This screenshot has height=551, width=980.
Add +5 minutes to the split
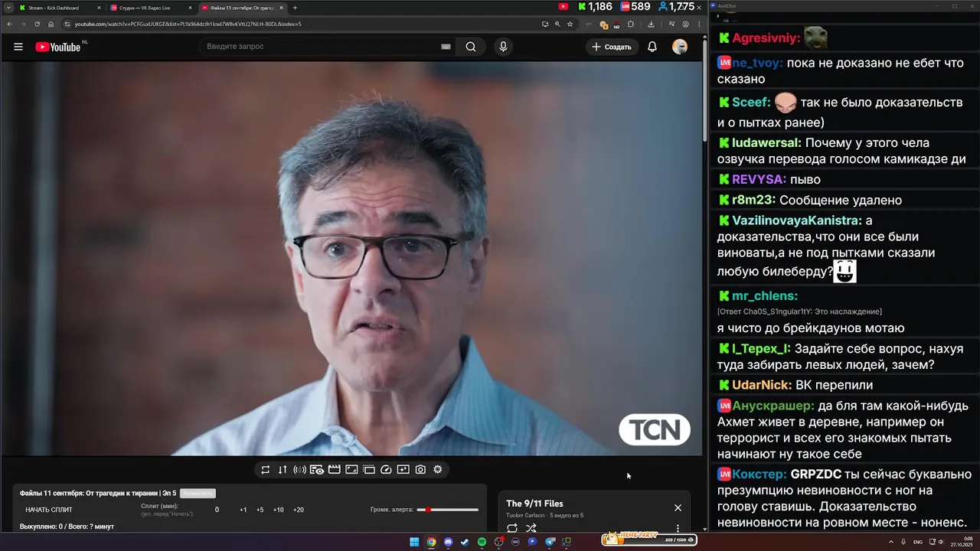tap(260, 510)
